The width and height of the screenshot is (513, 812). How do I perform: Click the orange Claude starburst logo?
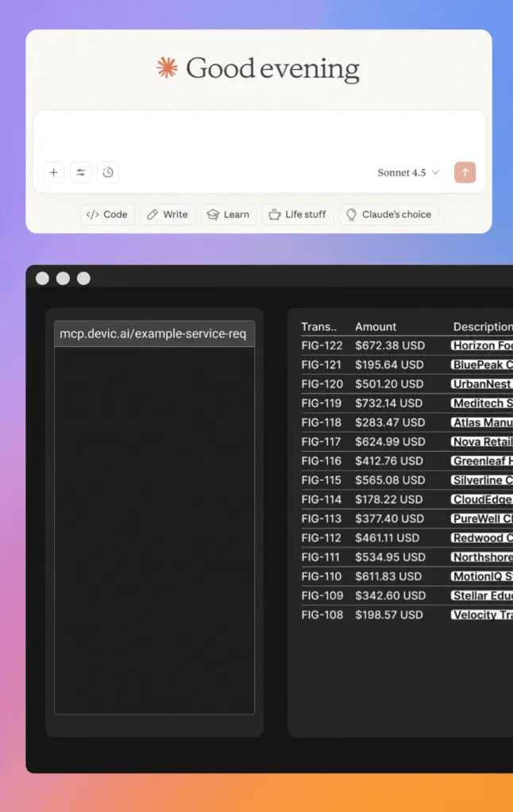pyautogui.click(x=167, y=68)
